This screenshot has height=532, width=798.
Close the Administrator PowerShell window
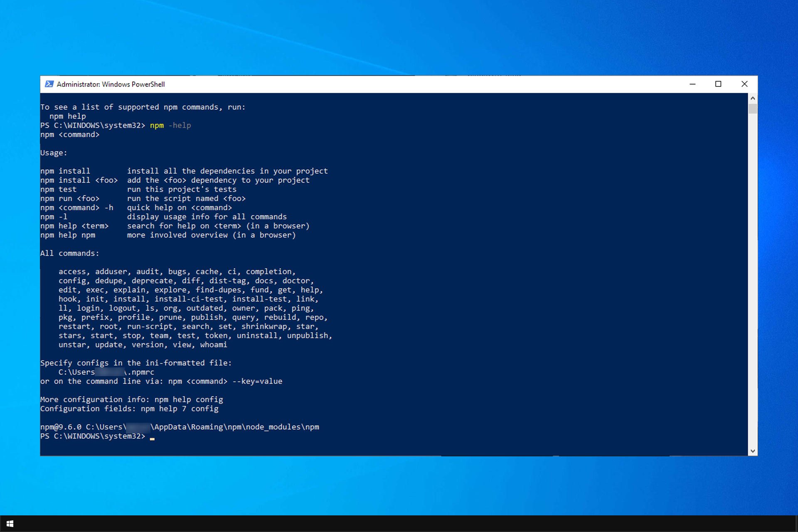point(744,84)
